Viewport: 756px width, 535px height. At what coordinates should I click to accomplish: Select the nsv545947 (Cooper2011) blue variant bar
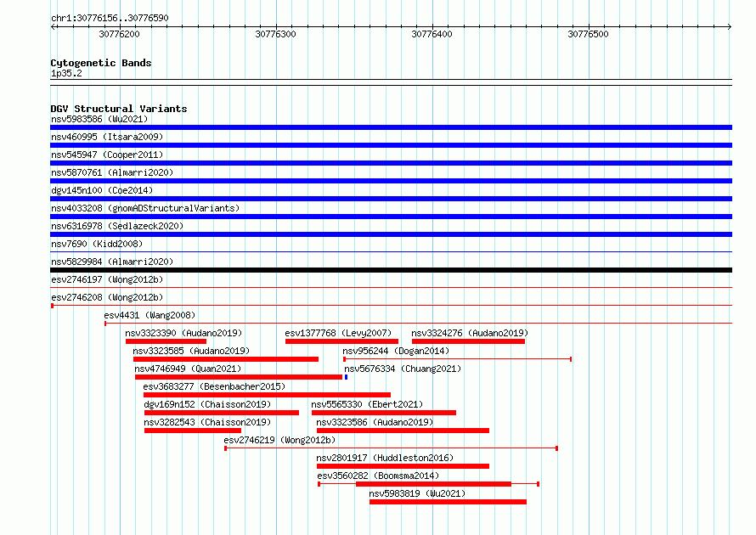(x=391, y=163)
